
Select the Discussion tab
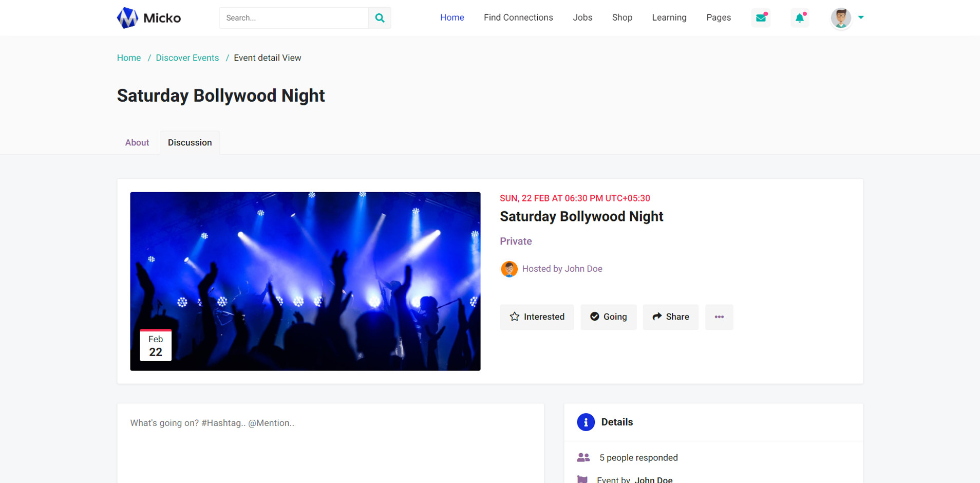[190, 142]
